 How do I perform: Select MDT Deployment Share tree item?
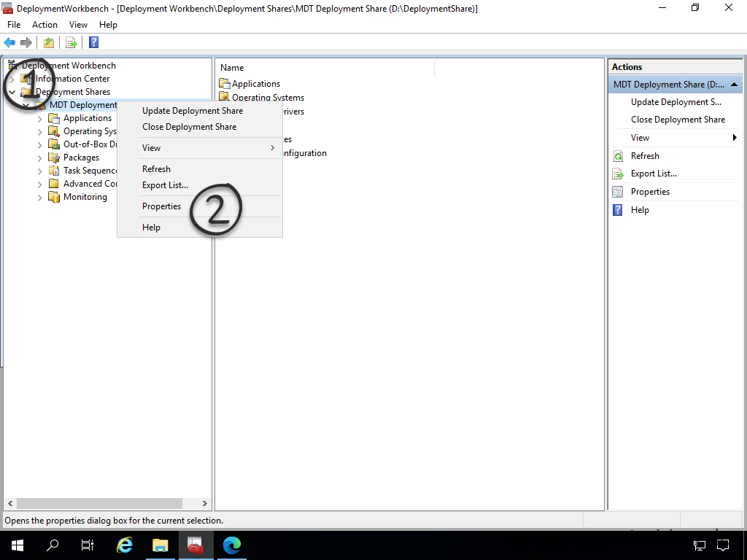tap(83, 105)
